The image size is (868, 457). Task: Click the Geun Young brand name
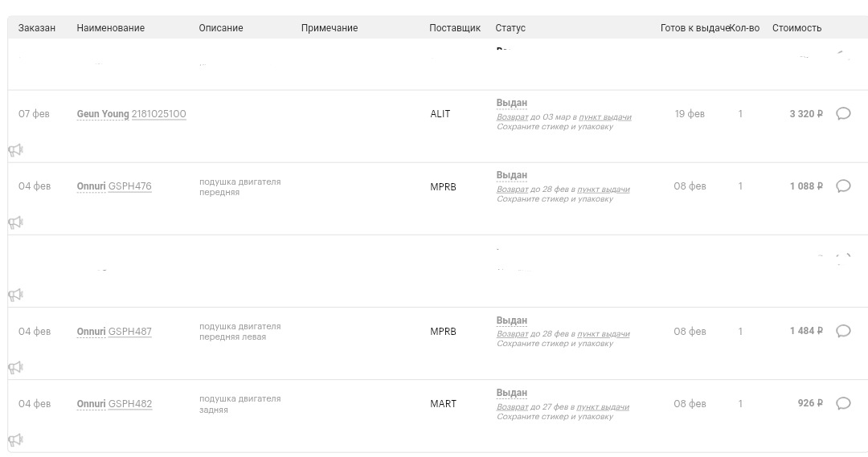(103, 114)
